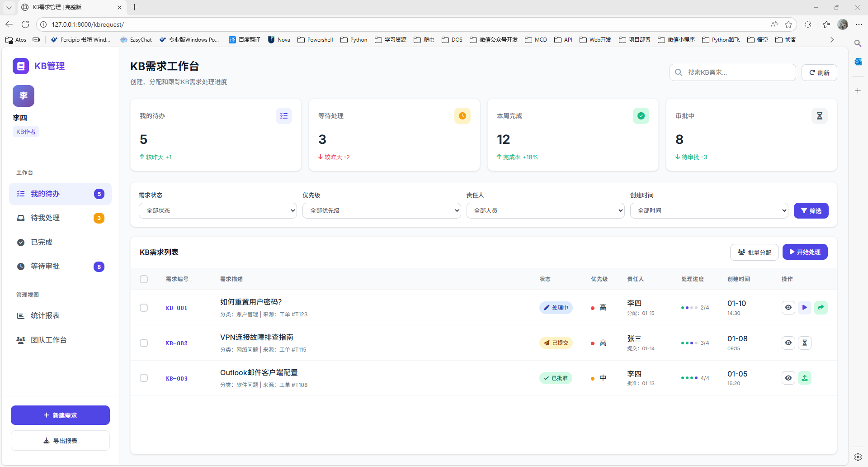Click the 新建需求 button
This screenshot has height=467, width=868.
click(60, 415)
